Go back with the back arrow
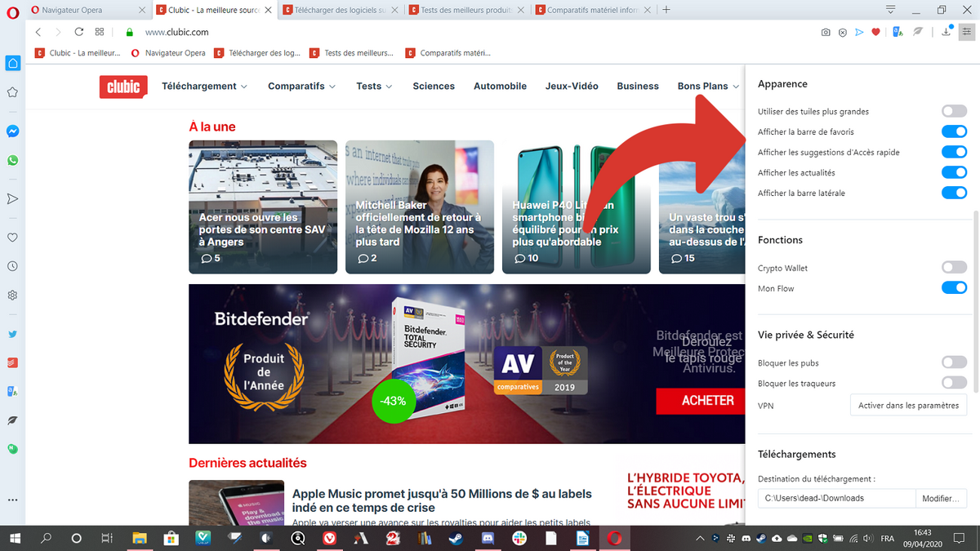 point(38,32)
